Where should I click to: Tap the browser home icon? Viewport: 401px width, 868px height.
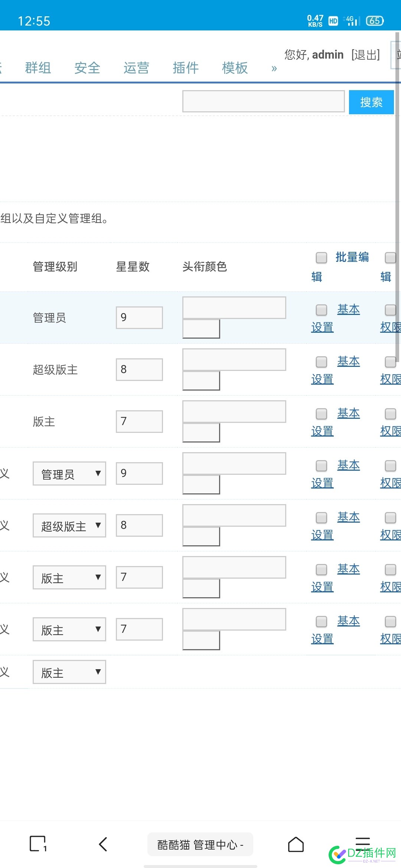click(296, 844)
